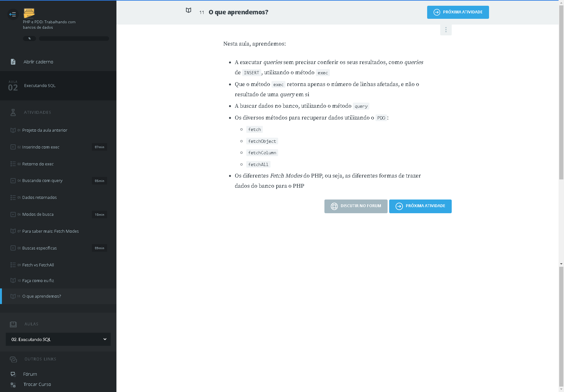Viewport: 564px width, 392px height.
Task: Click the course progress bar
Action: [x=74, y=39]
